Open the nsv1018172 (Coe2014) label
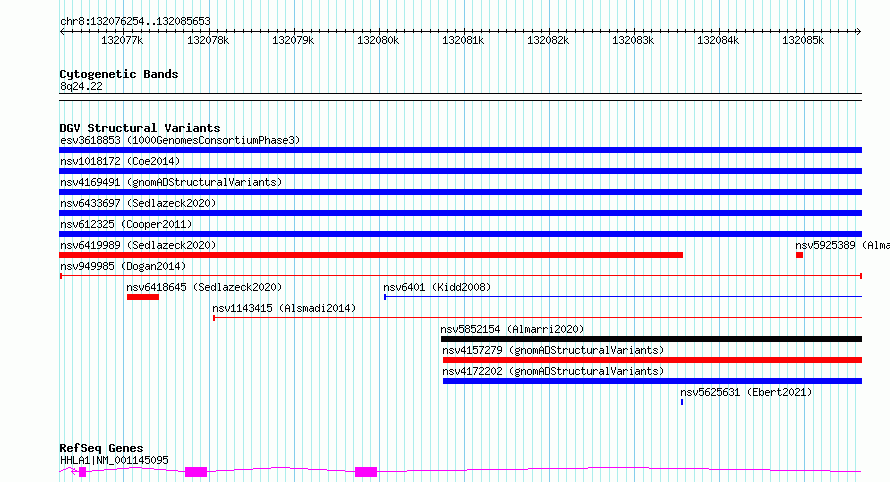Viewport: 890px width, 482px height. [120, 161]
